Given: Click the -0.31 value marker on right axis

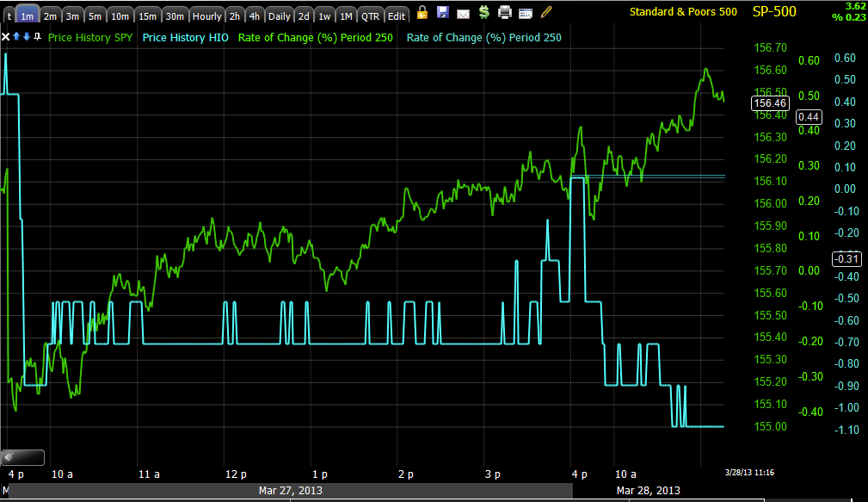Looking at the screenshot, I should pyautogui.click(x=847, y=259).
